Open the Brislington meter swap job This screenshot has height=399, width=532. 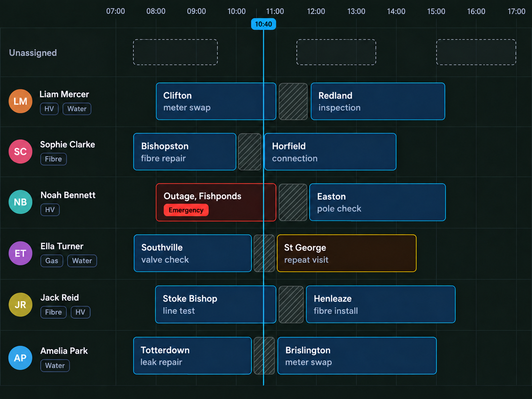click(357, 356)
